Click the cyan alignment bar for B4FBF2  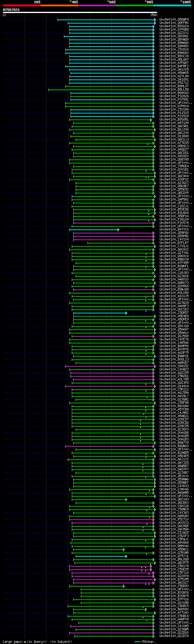click(x=110, y=66)
